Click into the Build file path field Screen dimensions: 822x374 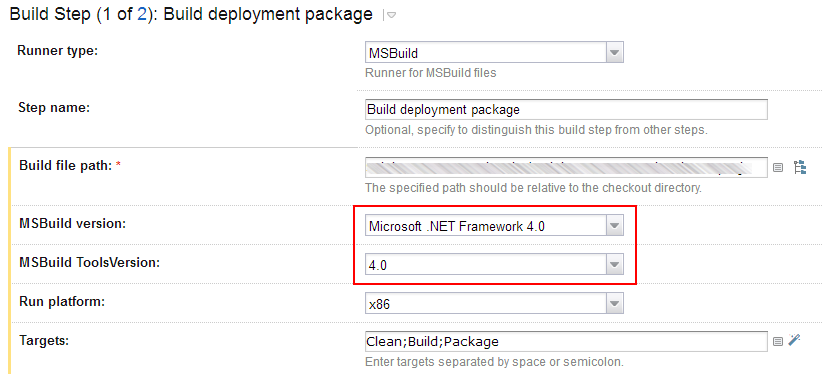click(566, 167)
